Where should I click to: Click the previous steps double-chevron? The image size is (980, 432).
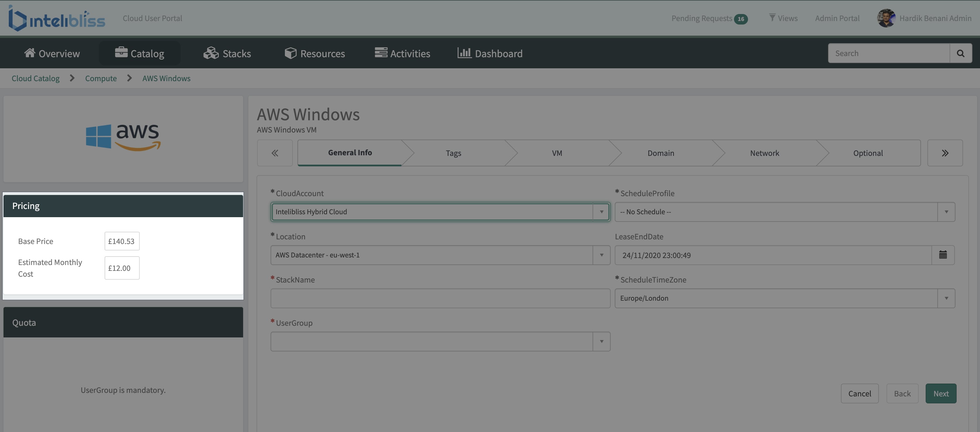[x=275, y=153]
